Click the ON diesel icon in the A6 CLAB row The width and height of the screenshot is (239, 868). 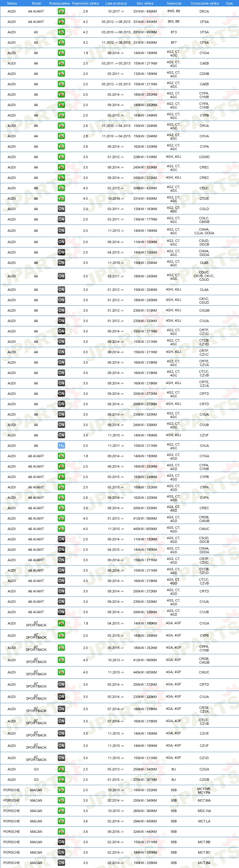[x=61, y=262]
